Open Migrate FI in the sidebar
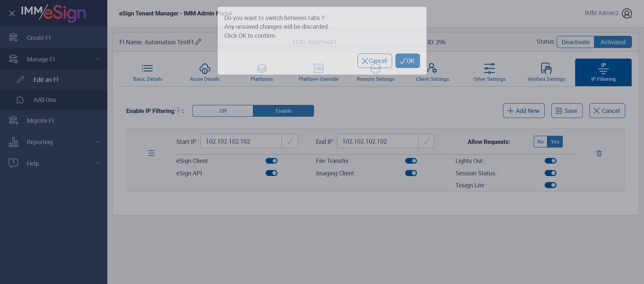Screen dimensions: 644x284 point(54,120)
